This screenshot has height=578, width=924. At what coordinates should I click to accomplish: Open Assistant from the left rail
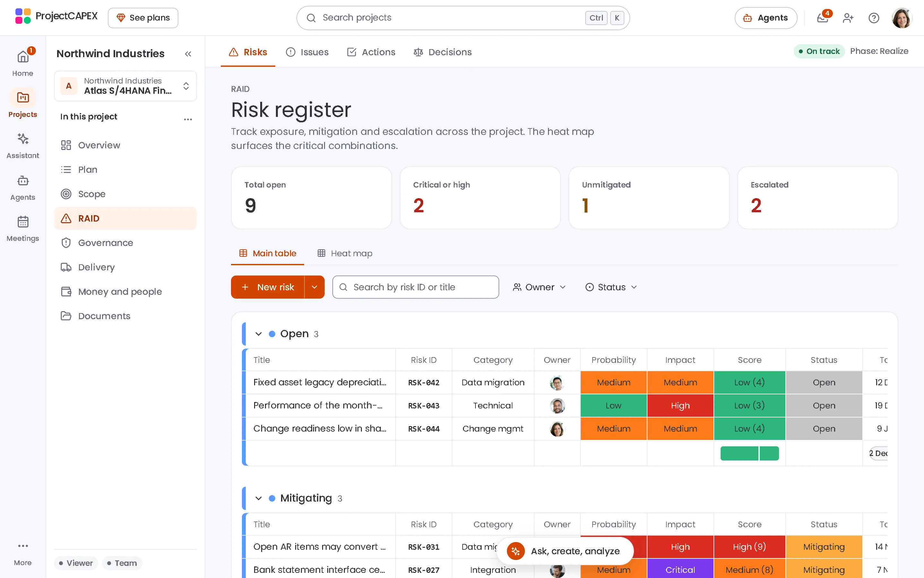22,145
